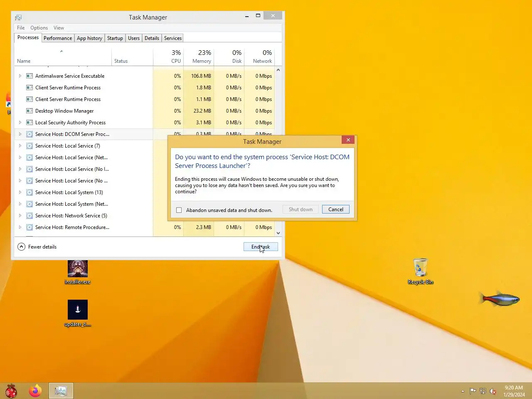
Task: Close the end process confirmation dialog
Action: point(348,140)
